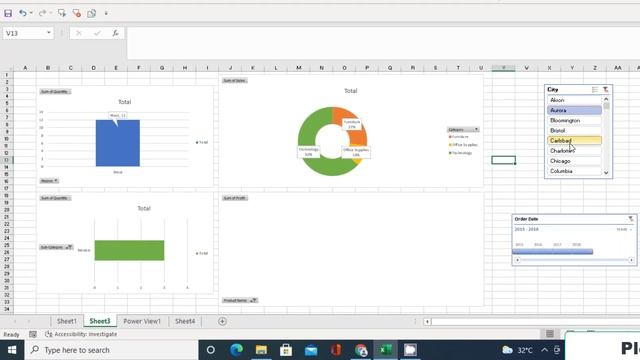Click the Sum of Profit field button
The image size is (640, 360).
(235, 198)
